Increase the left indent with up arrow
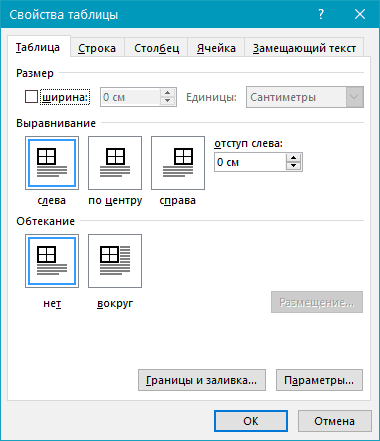The image size is (380, 441). [x=294, y=158]
